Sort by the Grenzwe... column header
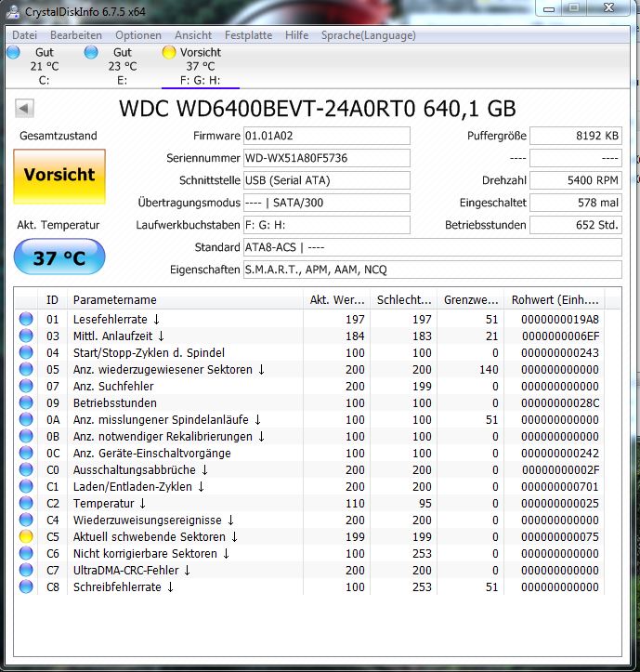Viewport: 640px width, 672px height. (470, 299)
